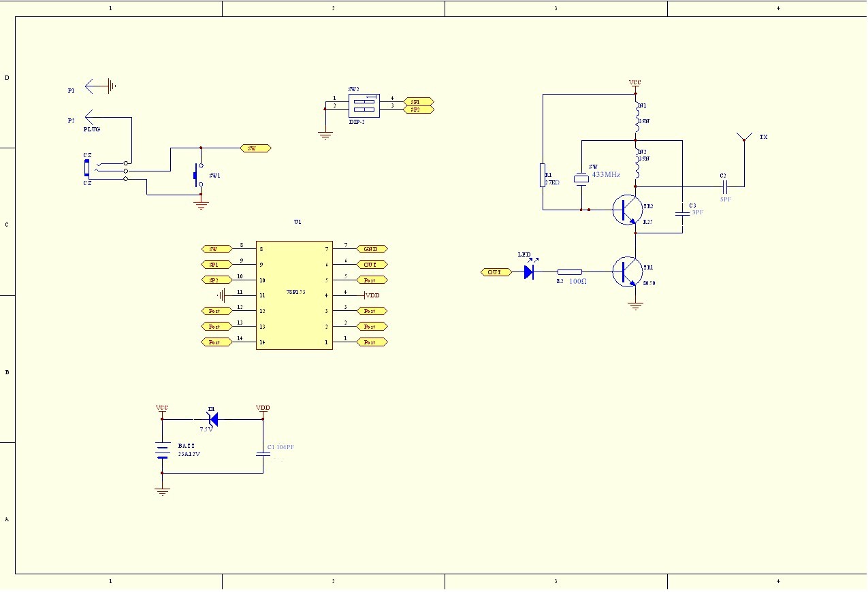Click the blue LED diode symbol
The image size is (868, 592).
(x=528, y=272)
